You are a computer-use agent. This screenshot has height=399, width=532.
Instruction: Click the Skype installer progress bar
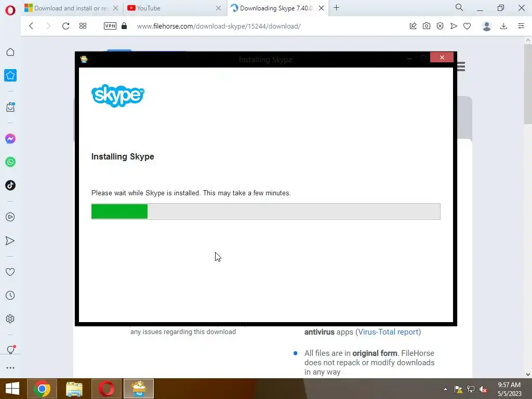coord(265,211)
